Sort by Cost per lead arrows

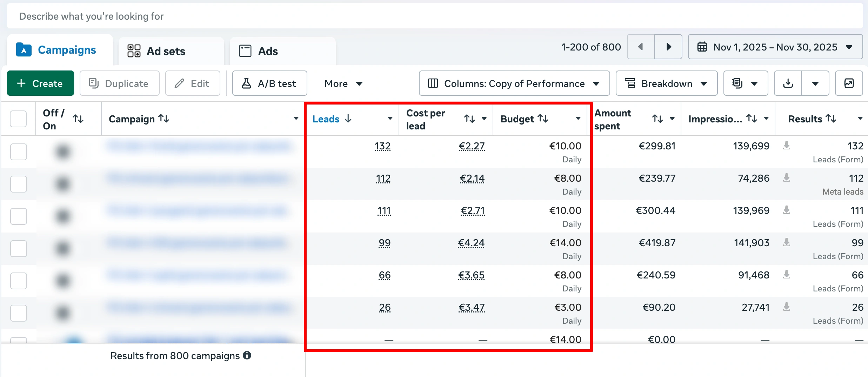click(469, 119)
